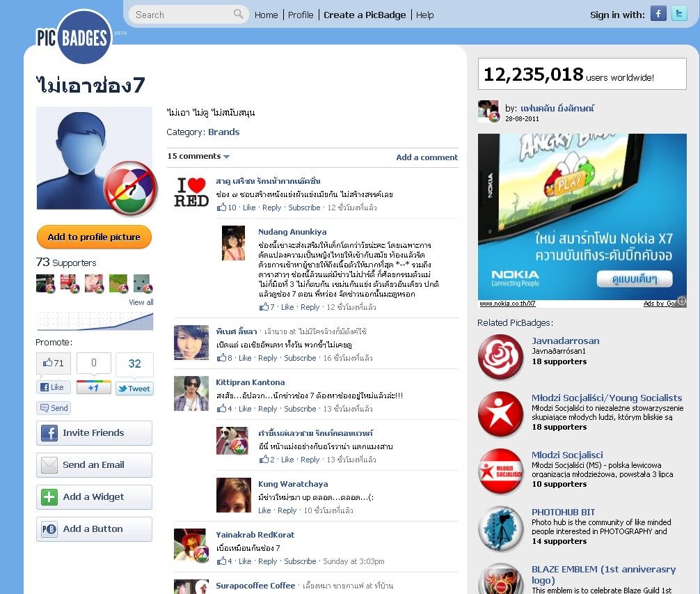The height and width of the screenshot is (594, 700).
Task: Click the Facebook thumbs-up count 71 box
Action: pos(53,363)
